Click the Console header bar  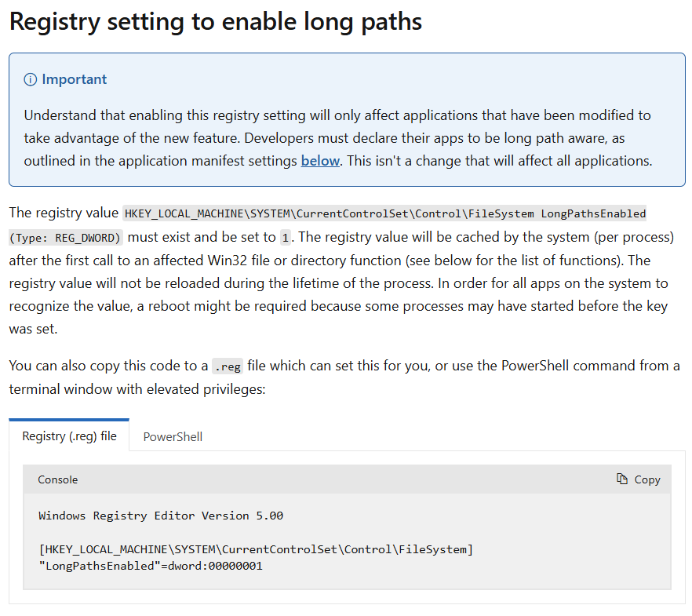[345, 479]
